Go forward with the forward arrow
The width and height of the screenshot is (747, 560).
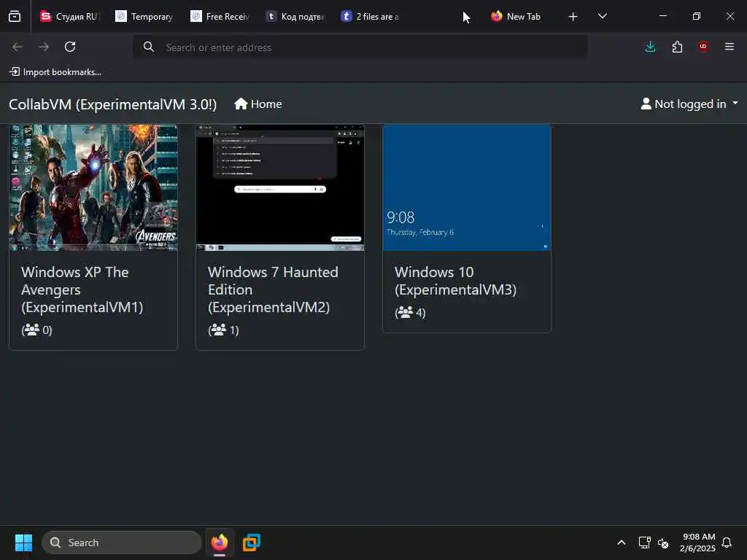43,47
